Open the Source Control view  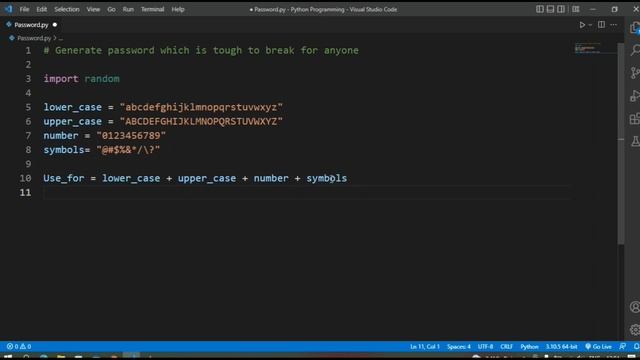tap(635, 73)
